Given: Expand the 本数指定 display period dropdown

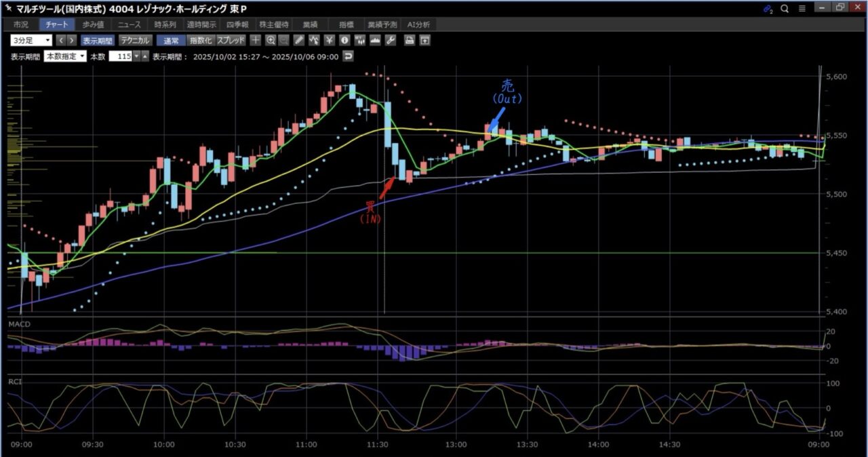Looking at the screenshot, I should coord(65,56).
